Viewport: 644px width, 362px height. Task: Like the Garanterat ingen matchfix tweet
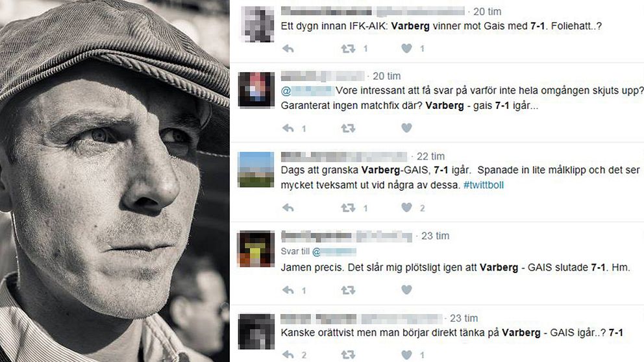click(406, 128)
